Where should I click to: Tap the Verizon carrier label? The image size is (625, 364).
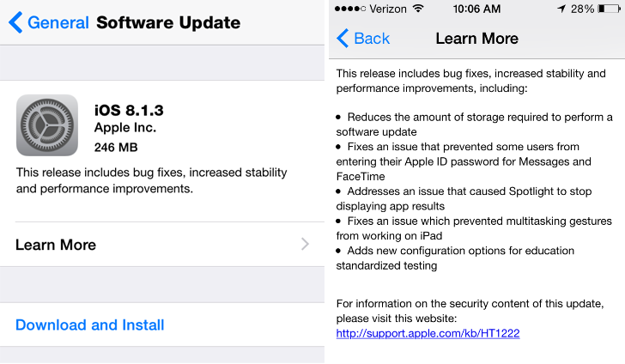click(x=388, y=9)
